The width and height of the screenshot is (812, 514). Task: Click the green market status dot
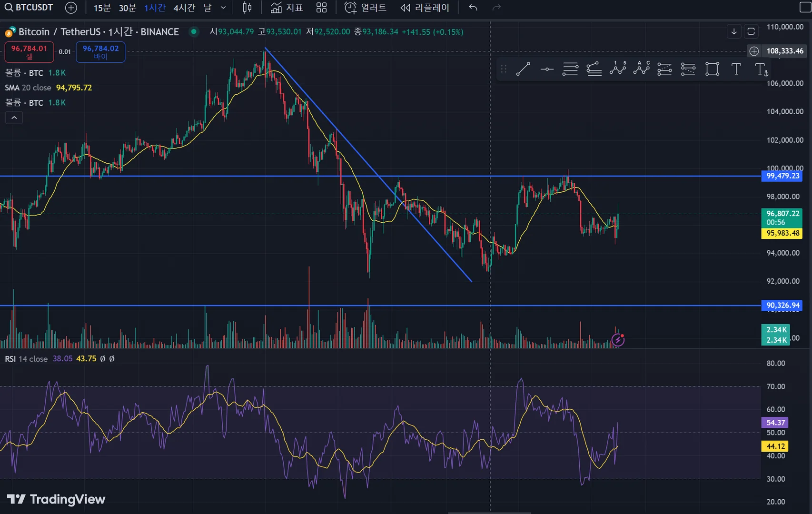pyautogui.click(x=193, y=31)
